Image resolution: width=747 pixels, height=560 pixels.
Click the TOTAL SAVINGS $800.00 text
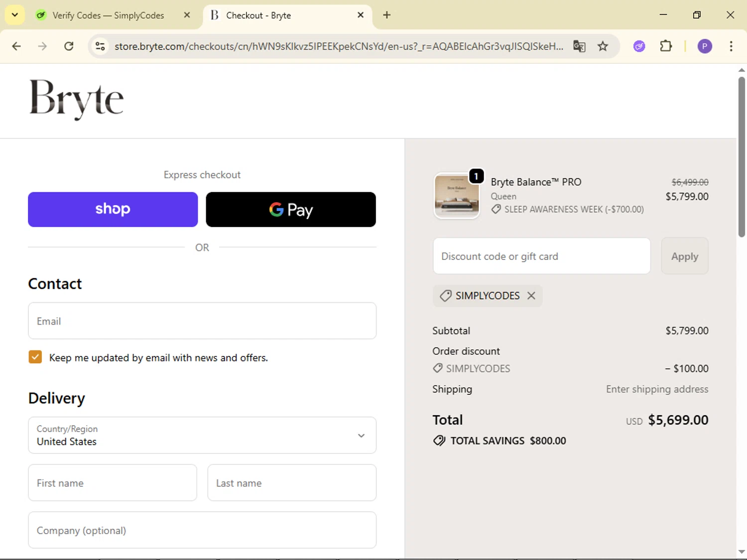(508, 441)
